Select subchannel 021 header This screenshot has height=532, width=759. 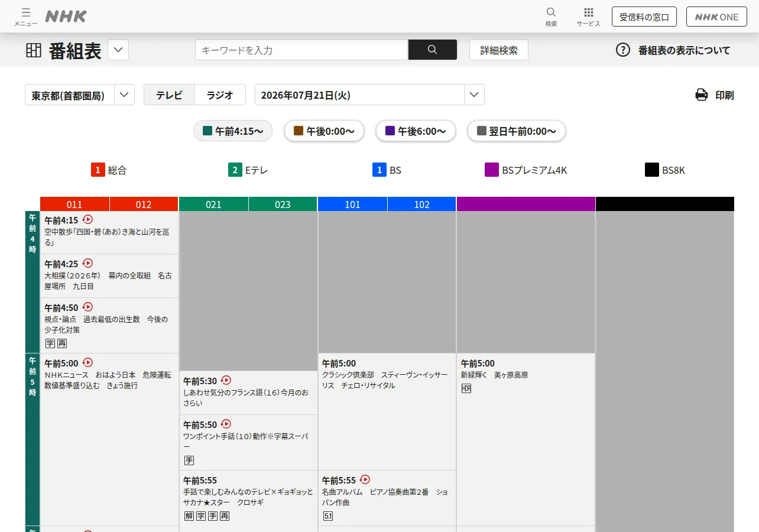213,205
